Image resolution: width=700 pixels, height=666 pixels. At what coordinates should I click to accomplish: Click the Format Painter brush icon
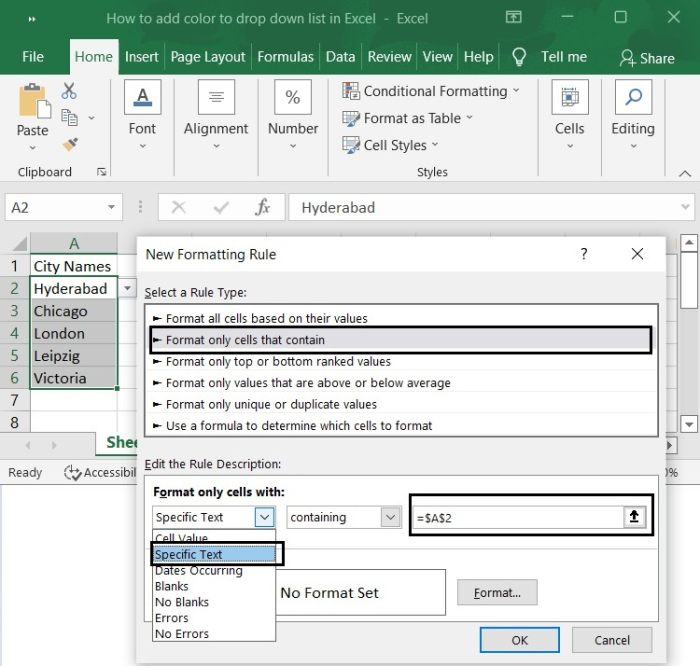click(x=69, y=144)
